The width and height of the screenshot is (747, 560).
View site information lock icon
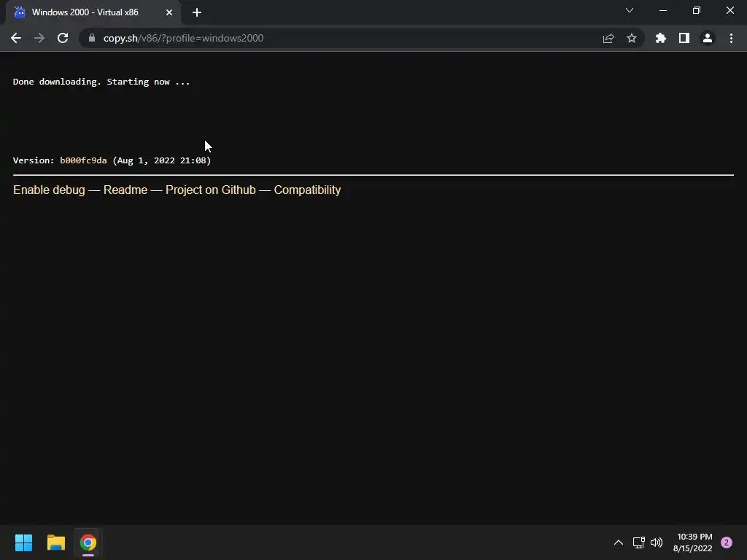click(x=92, y=38)
